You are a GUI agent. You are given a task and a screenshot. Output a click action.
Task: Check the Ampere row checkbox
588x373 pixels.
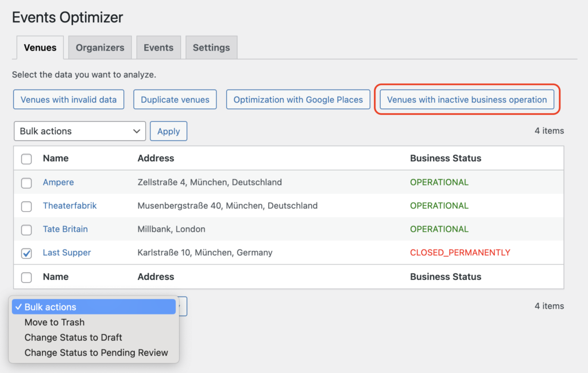[26, 182]
